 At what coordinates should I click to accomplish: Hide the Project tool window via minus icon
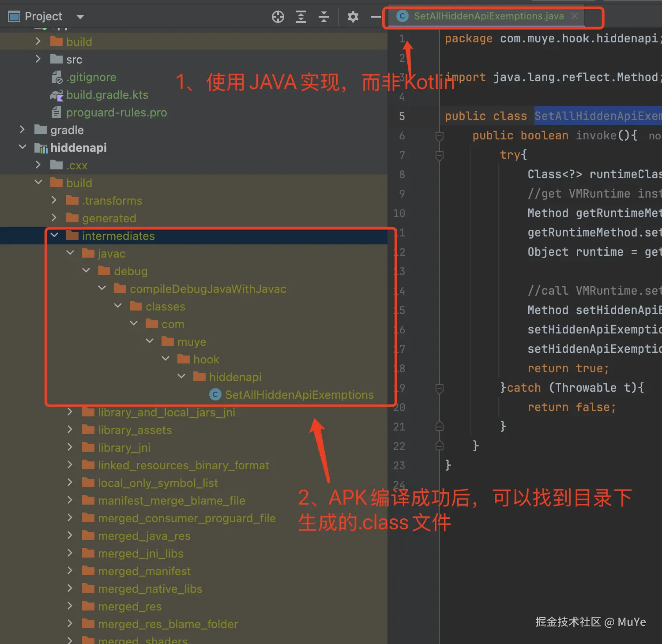pyautogui.click(x=376, y=16)
